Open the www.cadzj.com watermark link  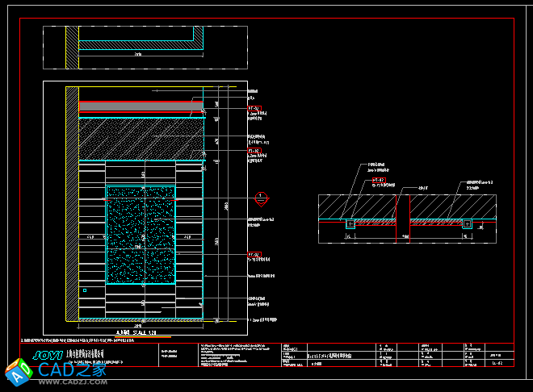coord(74,384)
